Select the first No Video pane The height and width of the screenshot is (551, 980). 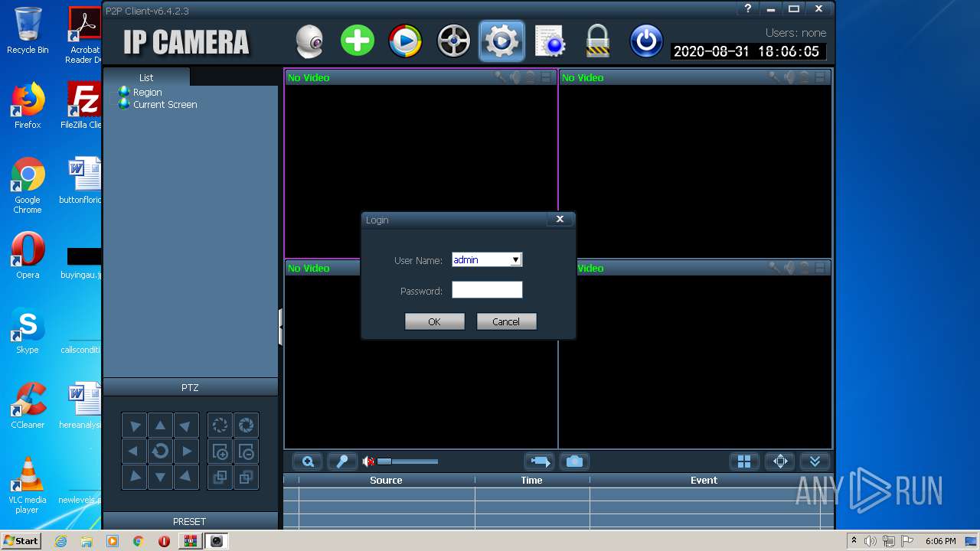click(x=421, y=164)
